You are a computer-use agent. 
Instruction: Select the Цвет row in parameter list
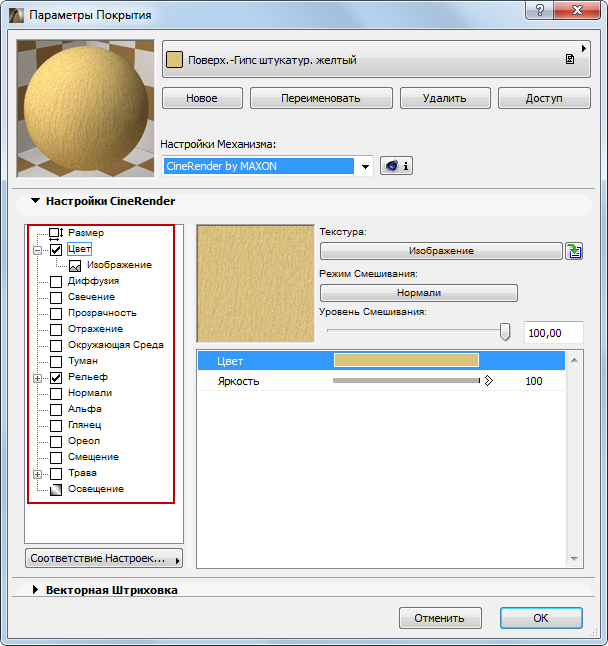381,360
